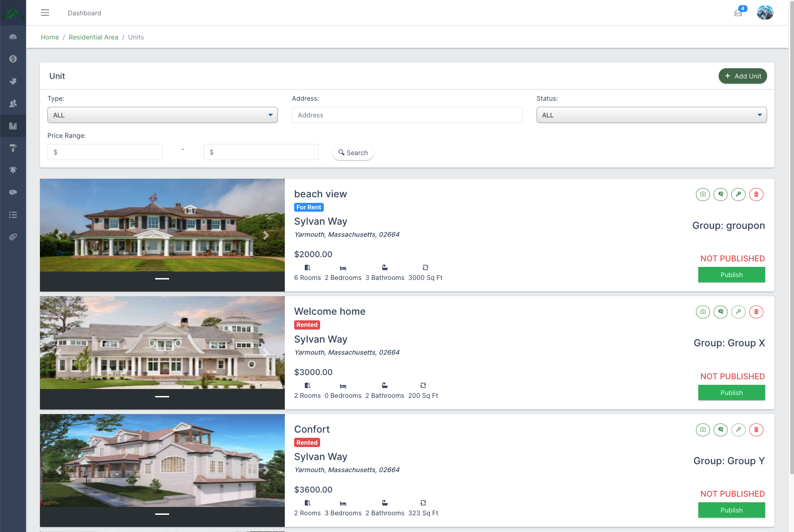Screen dimensions: 794x532
Task: Open the handshake sidebar icon
Action: 13,192
